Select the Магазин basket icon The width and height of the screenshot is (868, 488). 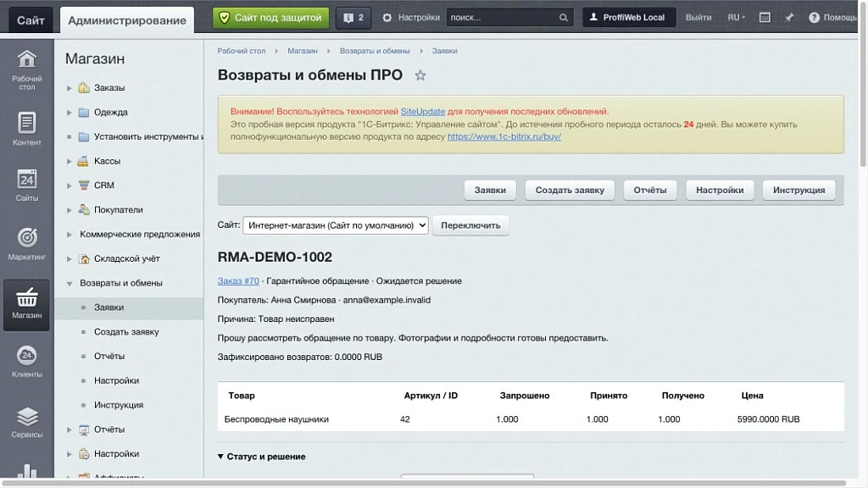tap(26, 304)
